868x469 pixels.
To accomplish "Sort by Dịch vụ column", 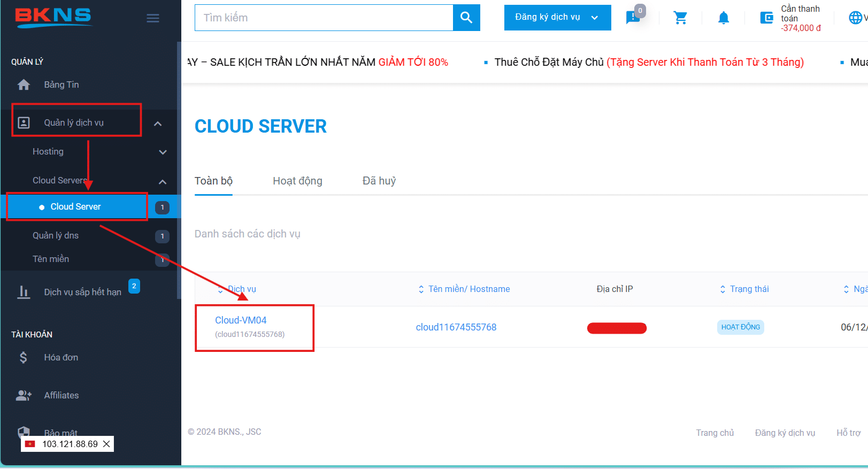I will [236, 289].
